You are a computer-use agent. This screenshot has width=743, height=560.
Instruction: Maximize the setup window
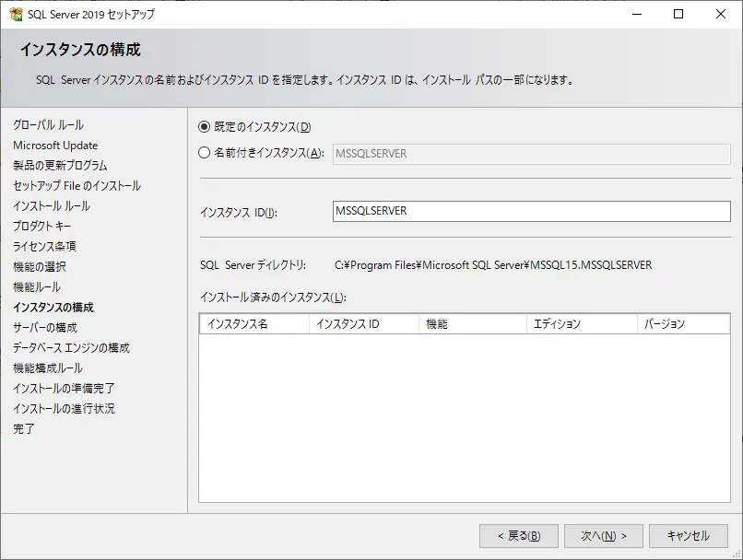click(678, 14)
